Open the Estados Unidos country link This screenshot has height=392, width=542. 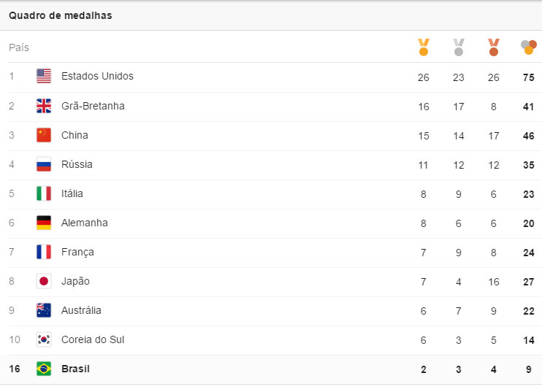(x=97, y=76)
